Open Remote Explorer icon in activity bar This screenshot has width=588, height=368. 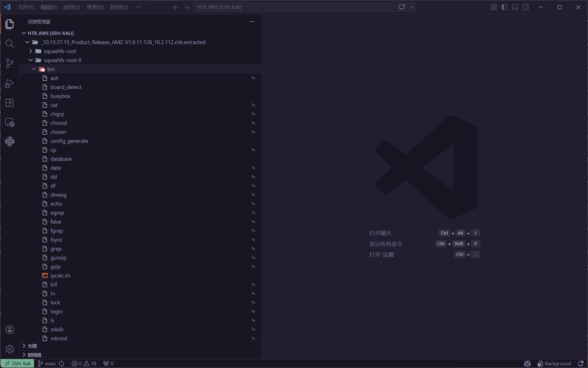[10, 122]
